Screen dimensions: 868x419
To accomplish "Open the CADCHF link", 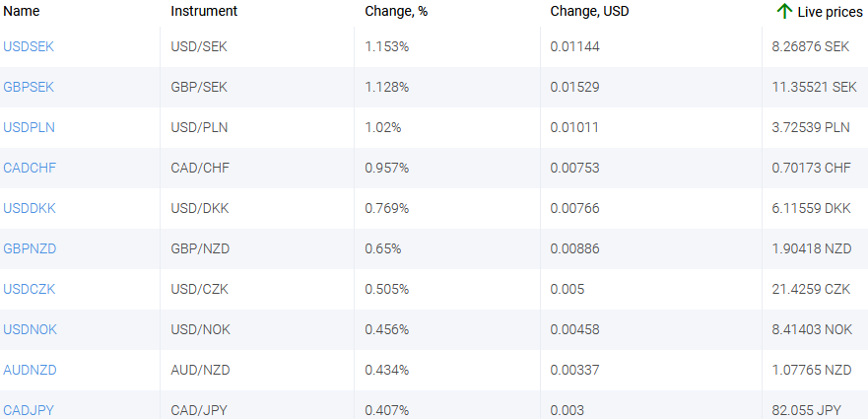I will (x=30, y=168).
